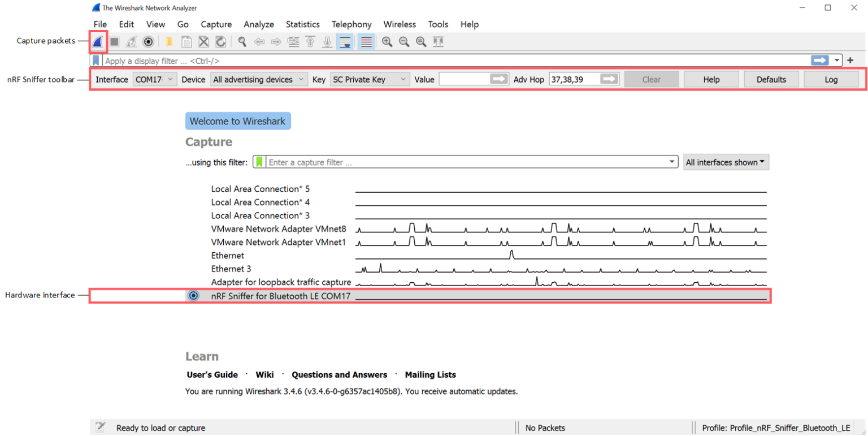
Task: Toggle the display filter bookmark button
Action: click(96, 61)
